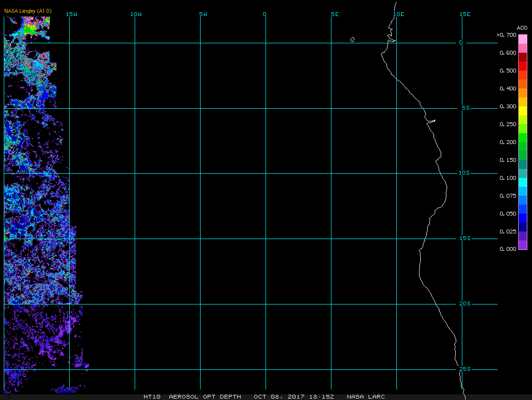The height and width of the screenshot is (400, 532).
Task: Click the AOD legend heading
Action: click(522, 28)
